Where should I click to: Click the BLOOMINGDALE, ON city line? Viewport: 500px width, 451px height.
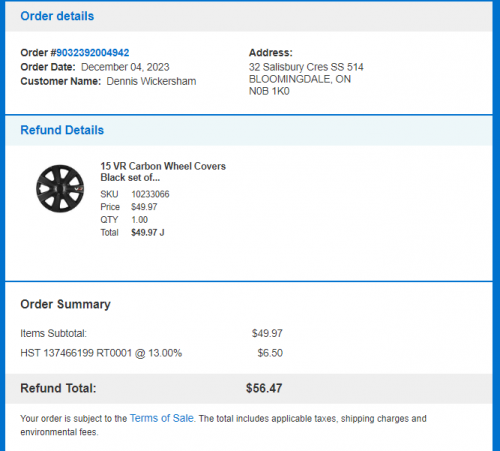[300, 79]
